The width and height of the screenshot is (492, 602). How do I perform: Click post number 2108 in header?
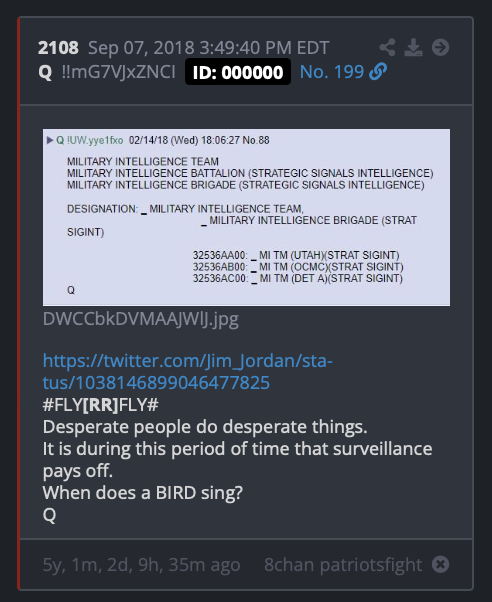click(58, 48)
